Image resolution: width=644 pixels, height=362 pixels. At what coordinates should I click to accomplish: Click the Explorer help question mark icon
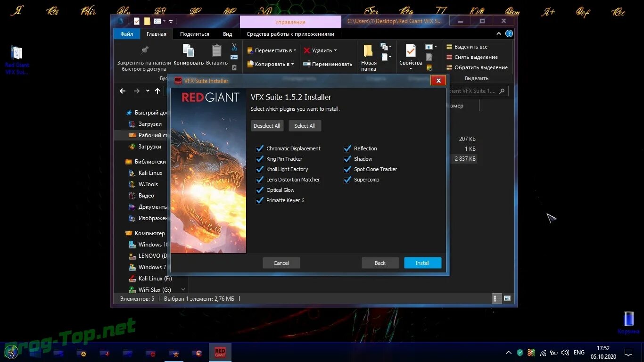click(x=509, y=34)
